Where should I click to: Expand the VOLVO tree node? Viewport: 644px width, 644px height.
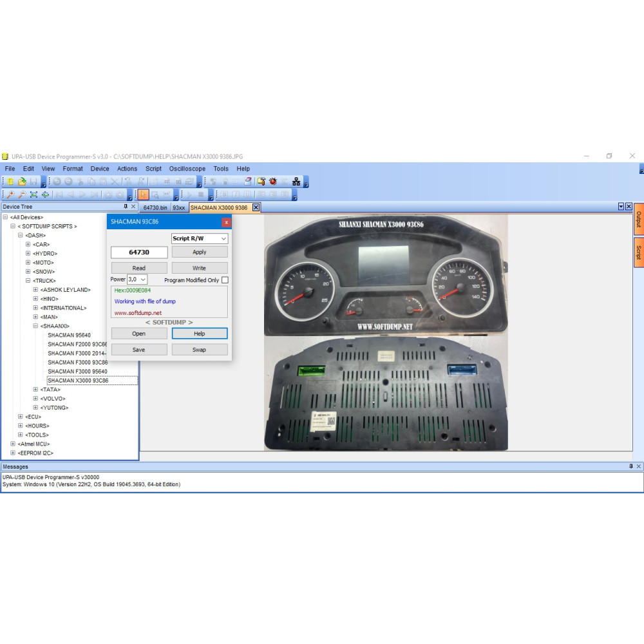click(35, 399)
